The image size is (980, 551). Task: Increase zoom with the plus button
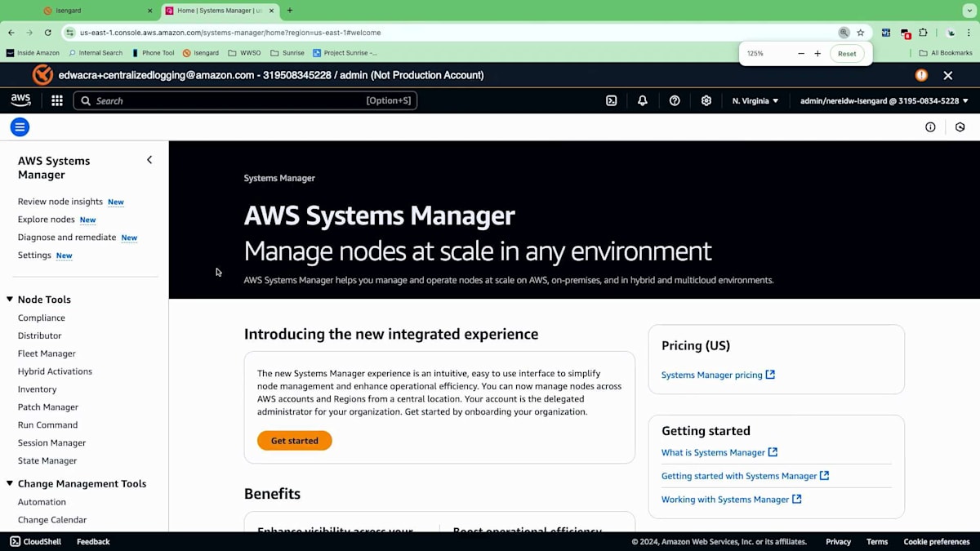817,53
